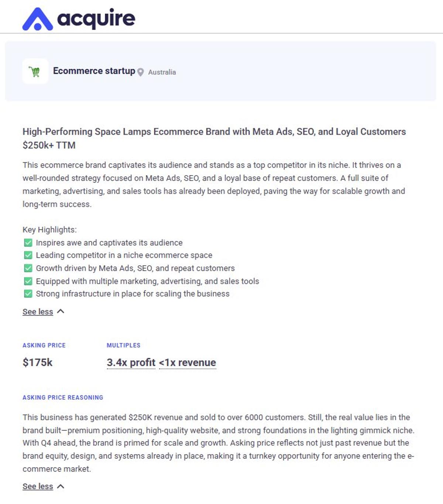This screenshot has height=504, width=443.
Task: Click the 'ASKING PRICE REASONING' heading
Action: [62, 397]
